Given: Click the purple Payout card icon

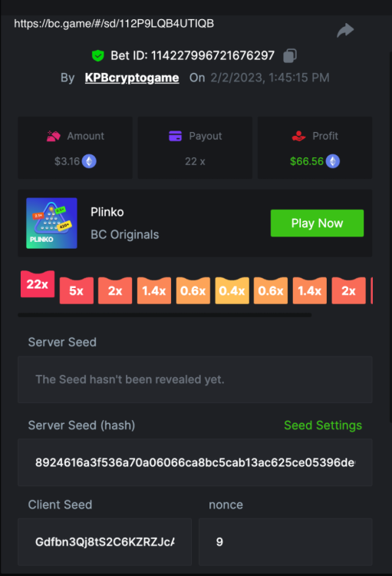Looking at the screenshot, I should click(175, 136).
